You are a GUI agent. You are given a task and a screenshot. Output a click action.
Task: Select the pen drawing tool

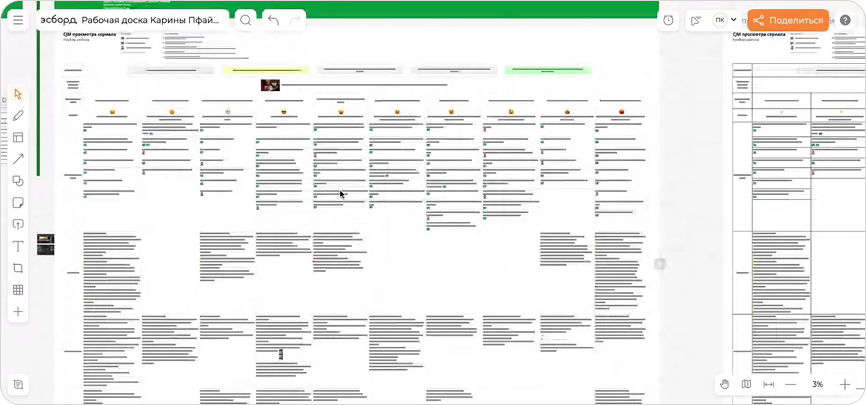point(18,116)
